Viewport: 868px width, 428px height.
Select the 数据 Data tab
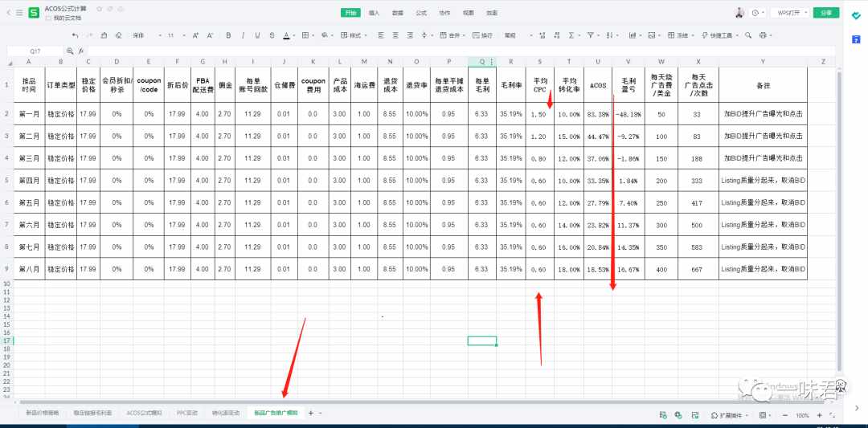click(398, 13)
